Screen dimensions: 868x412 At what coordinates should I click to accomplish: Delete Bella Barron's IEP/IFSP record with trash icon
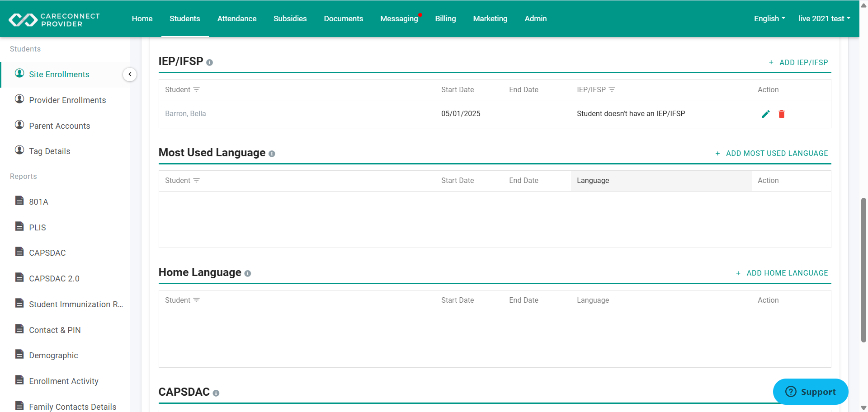pos(781,114)
